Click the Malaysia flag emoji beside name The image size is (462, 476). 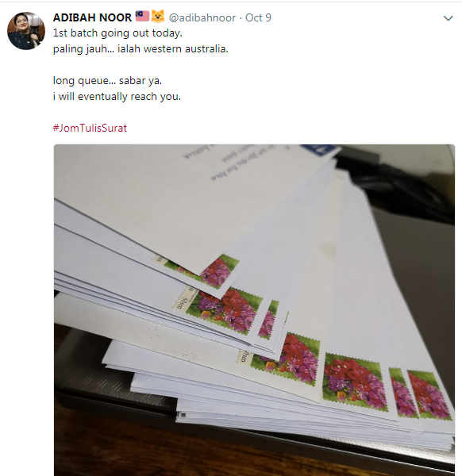(x=142, y=16)
